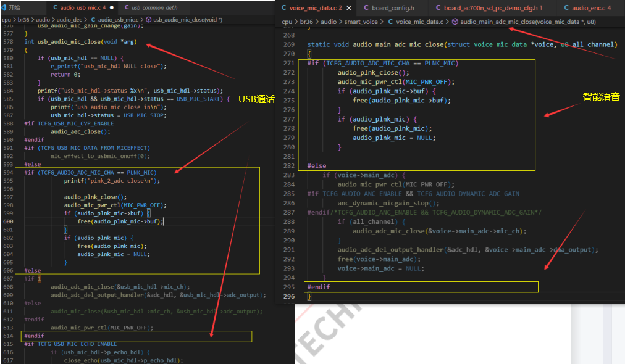Click the function symbol icon before usb_audio_mic_close breadcrumb
The height and width of the screenshot is (364, 625).
tap(149, 20)
